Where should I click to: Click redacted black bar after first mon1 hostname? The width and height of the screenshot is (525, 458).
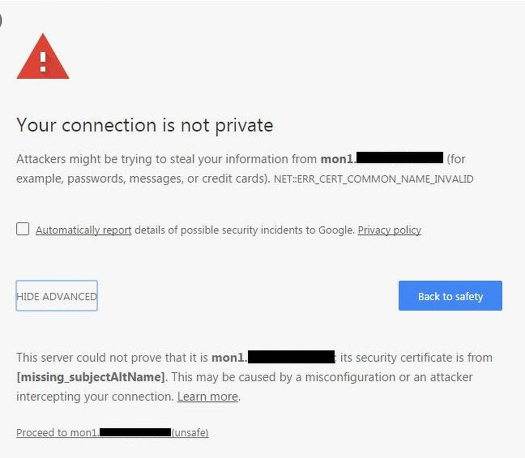click(400, 157)
